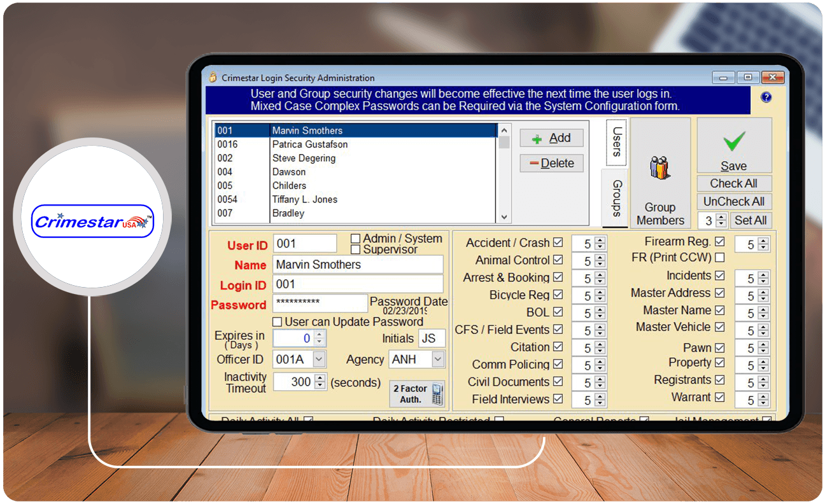Change the Firearm Reg. level spinner

click(763, 244)
